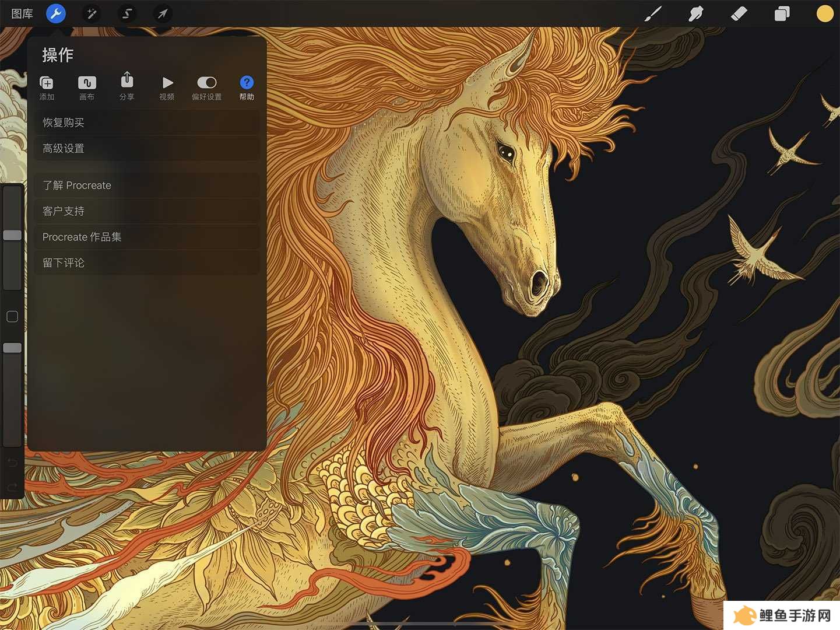
Task: Select the Smudge tool
Action: [696, 13]
